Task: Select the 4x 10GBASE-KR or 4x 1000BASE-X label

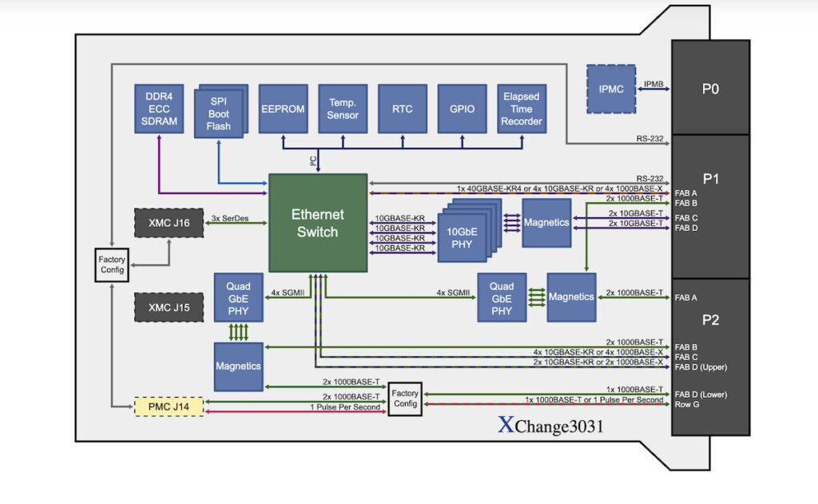Action: coord(598,352)
